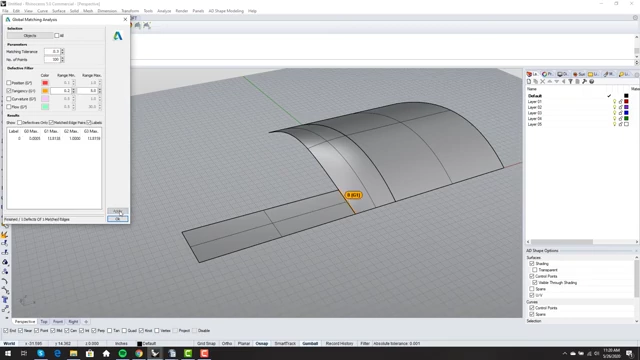The height and width of the screenshot is (360, 640).
Task: Toggle the Visible Through Shading checkbox
Action: 534,282
